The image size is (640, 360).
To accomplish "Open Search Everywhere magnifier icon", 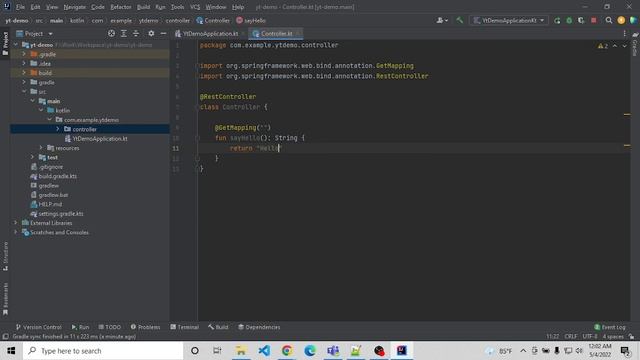I will [x=609, y=20].
